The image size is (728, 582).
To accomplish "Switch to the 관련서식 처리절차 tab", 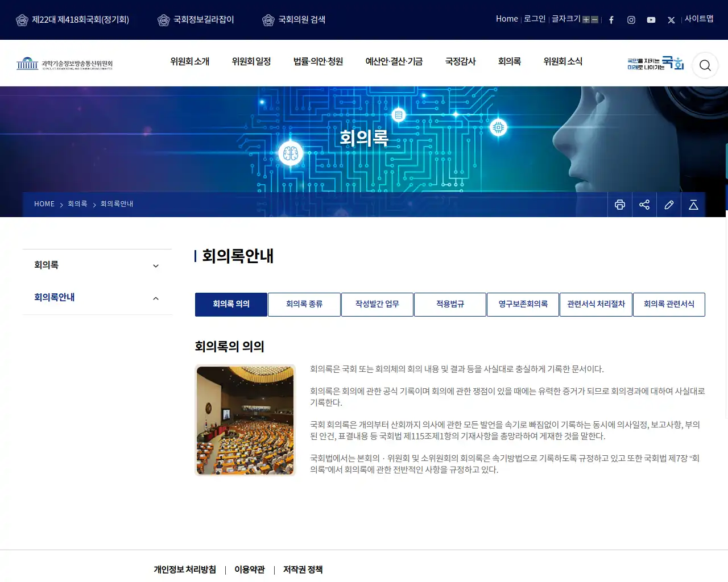I will click(x=596, y=305).
